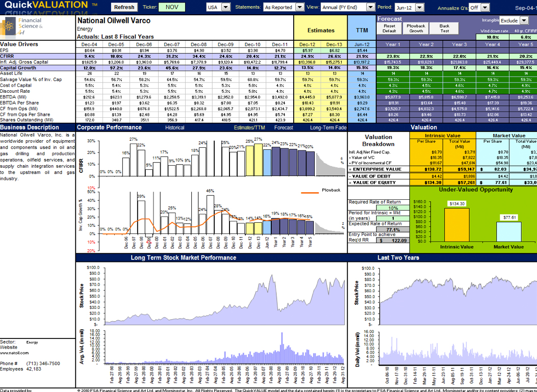This screenshot has height=392, width=537.
Task: Click the Dec-11 EBITDA value $3,492.0
Action: click(x=280, y=97)
